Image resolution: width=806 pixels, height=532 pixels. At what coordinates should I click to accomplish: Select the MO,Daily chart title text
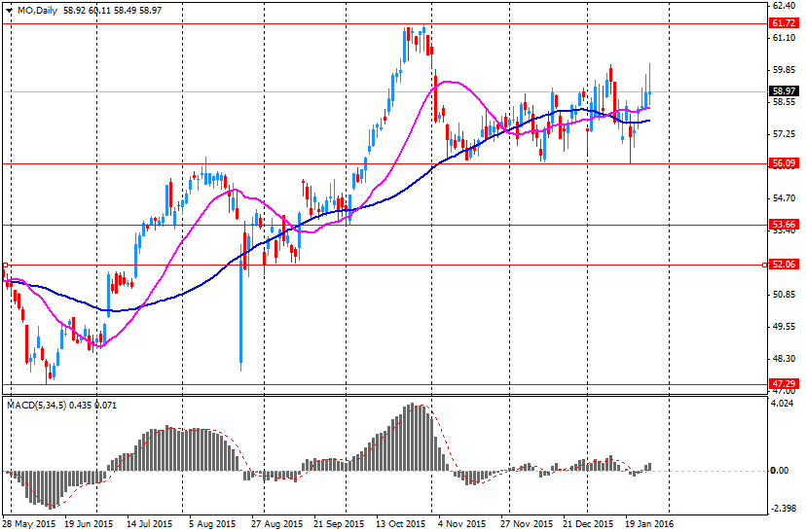(x=38, y=11)
